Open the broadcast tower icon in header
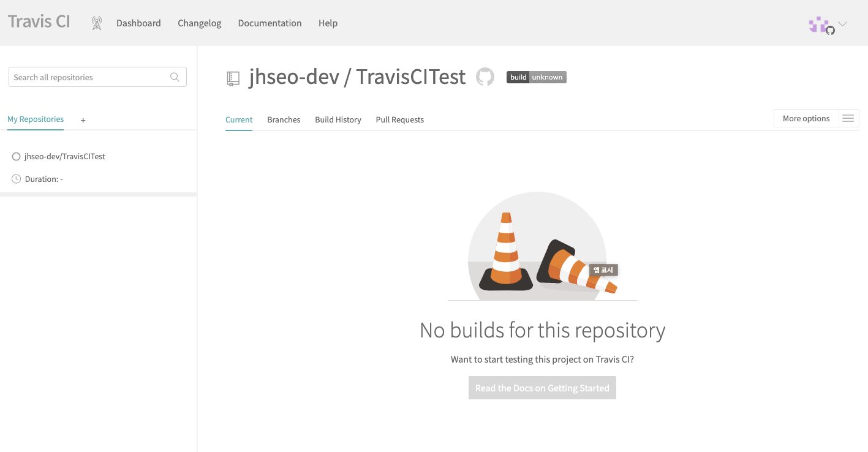Image resolution: width=868 pixels, height=452 pixels. (x=96, y=23)
